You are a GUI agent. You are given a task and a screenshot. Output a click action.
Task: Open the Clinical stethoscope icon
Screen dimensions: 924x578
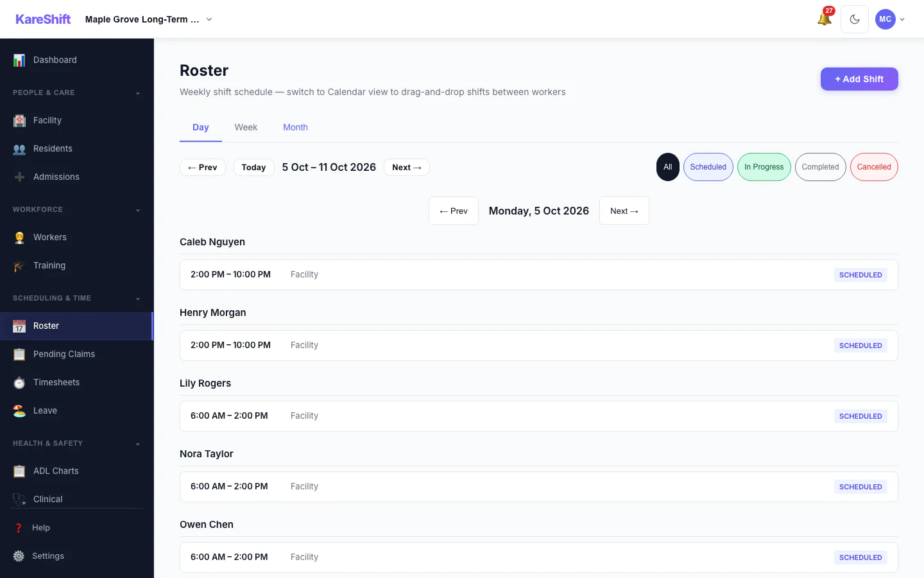point(19,499)
